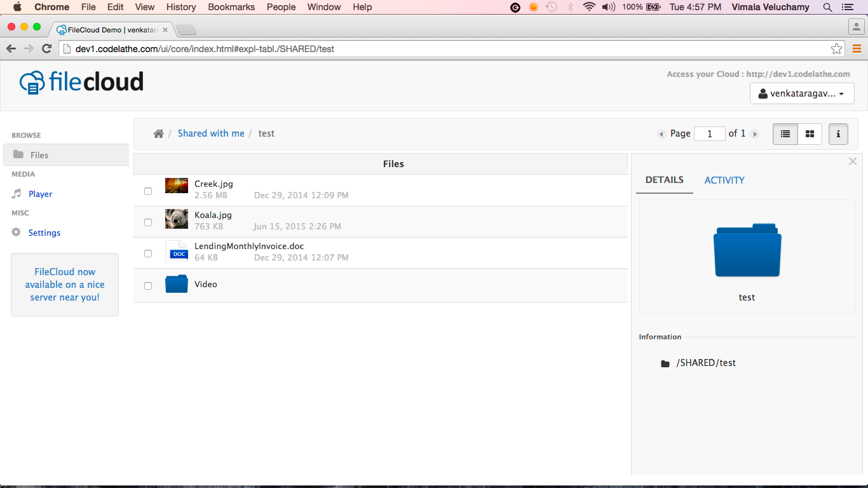
Task: Click the LendingMonthlyInvoice.doc file name
Action: pyautogui.click(x=249, y=246)
